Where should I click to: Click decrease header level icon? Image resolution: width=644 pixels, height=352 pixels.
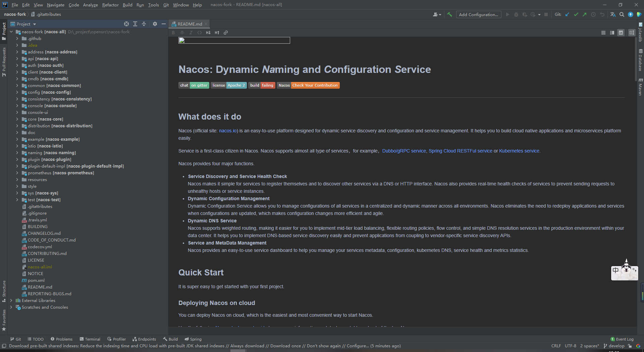(x=208, y=33)
